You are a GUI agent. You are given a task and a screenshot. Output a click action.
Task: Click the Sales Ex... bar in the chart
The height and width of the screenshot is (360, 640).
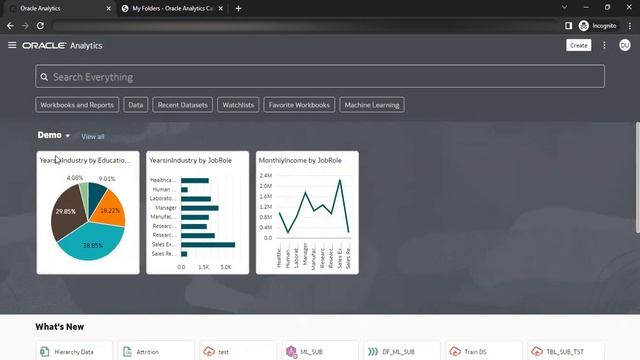point(208,244)
